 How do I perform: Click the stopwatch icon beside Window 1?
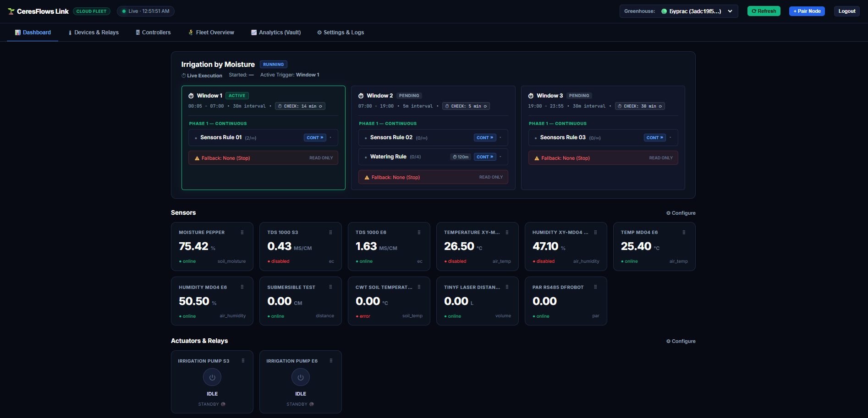tap(191, 96)
